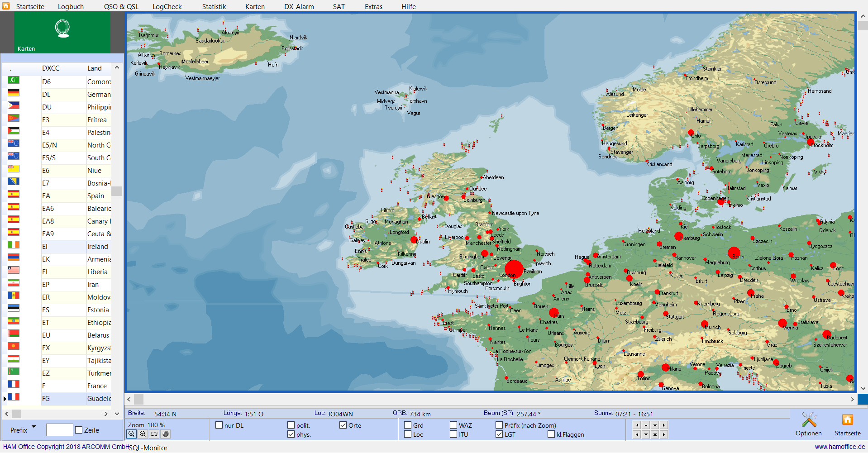Click the zoom in magnifier icon

[131, 434]
